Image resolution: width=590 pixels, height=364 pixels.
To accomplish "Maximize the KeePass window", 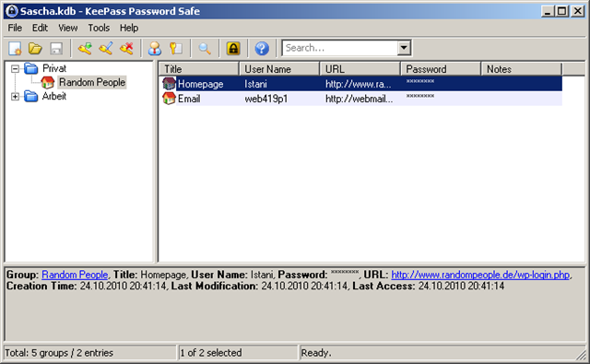I will coord(561,11).
